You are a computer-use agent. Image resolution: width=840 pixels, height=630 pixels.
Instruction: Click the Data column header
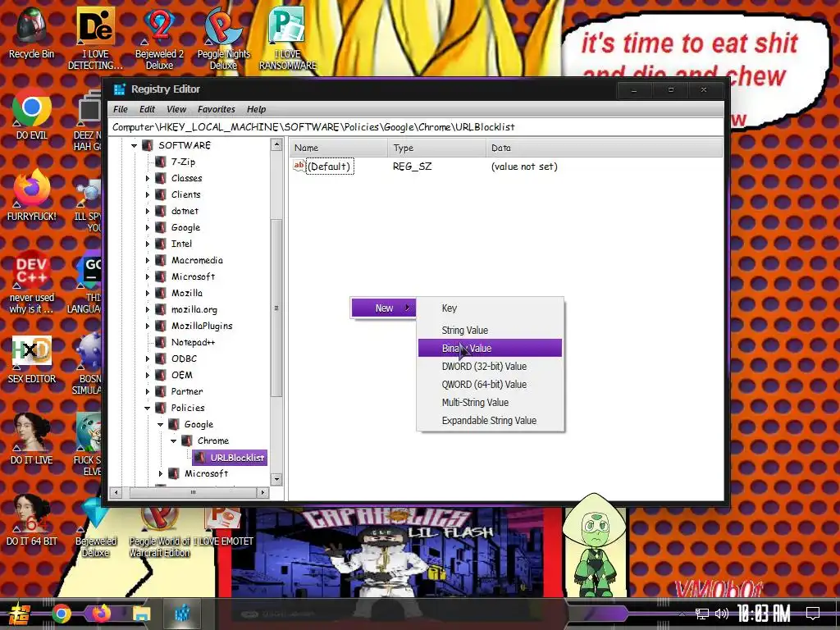[605, 148]
